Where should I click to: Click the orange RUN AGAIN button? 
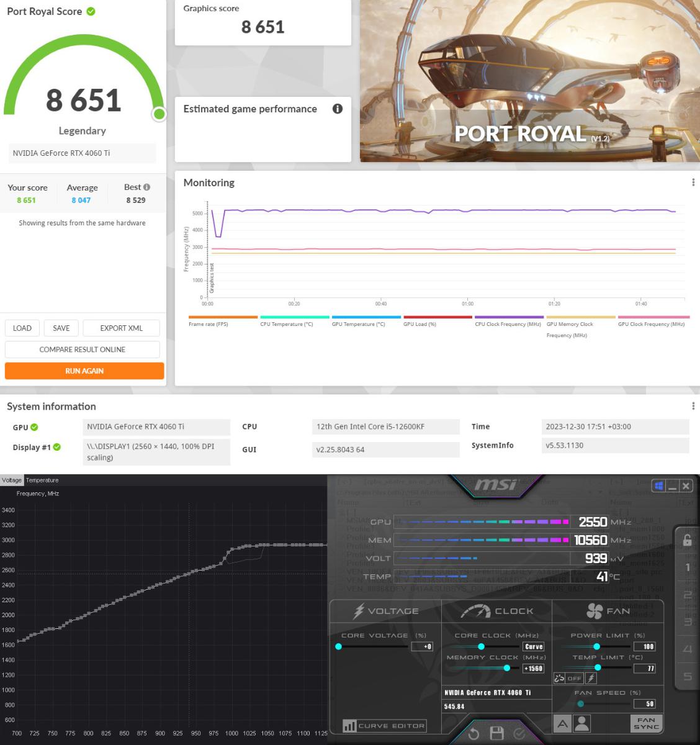click(x=84, y=371)
